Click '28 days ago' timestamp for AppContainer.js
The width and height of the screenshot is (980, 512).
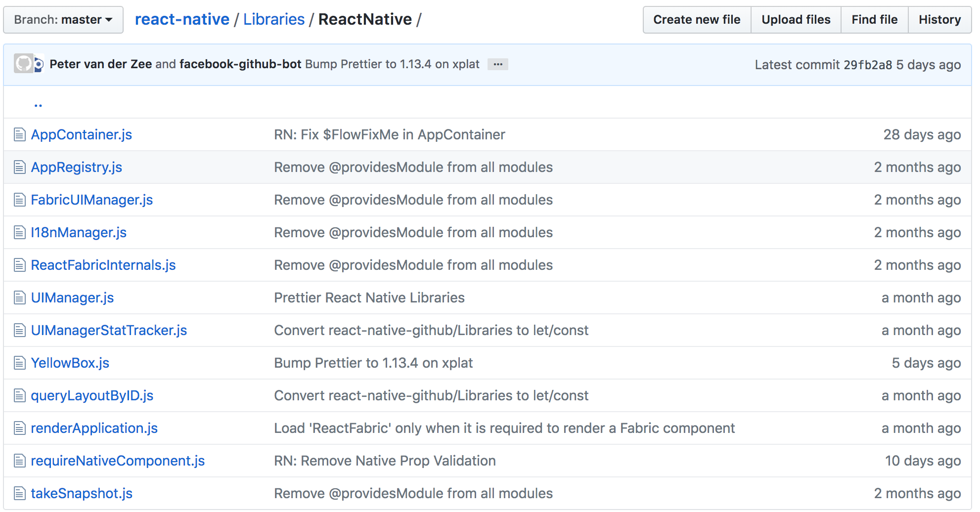pos(922,134)
